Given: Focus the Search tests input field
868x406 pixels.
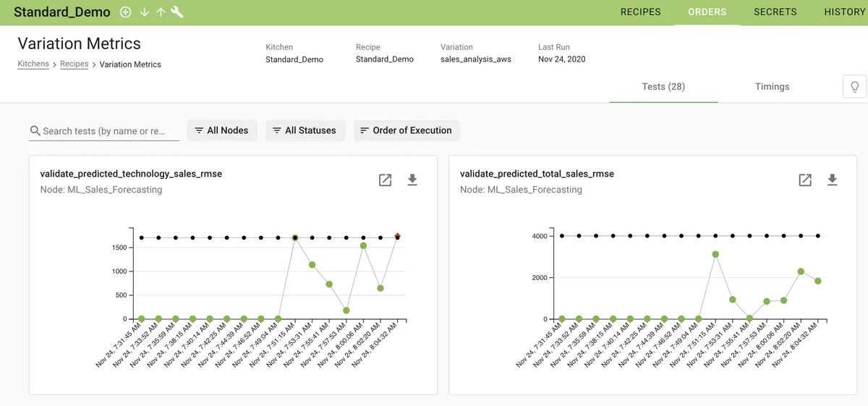Looking at the screenshot, I should point(104,131).
